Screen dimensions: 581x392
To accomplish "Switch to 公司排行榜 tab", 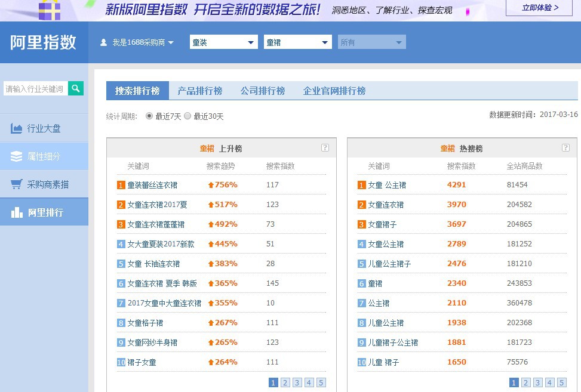I will [263, 91].
